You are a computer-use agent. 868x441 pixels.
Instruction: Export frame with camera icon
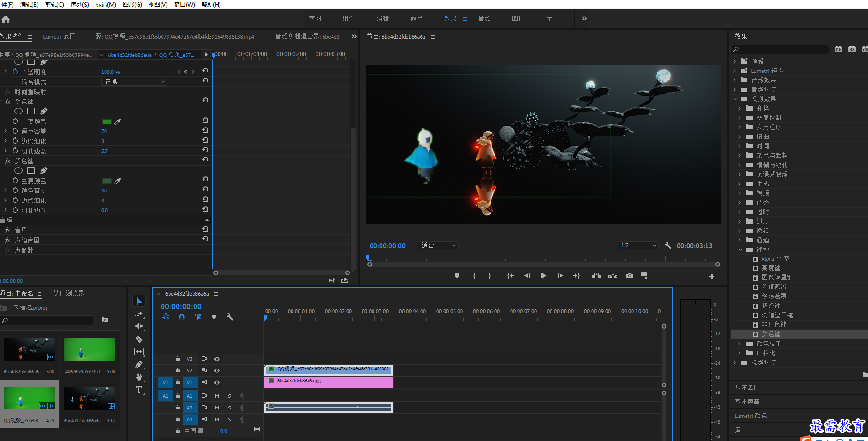point(630,276)
